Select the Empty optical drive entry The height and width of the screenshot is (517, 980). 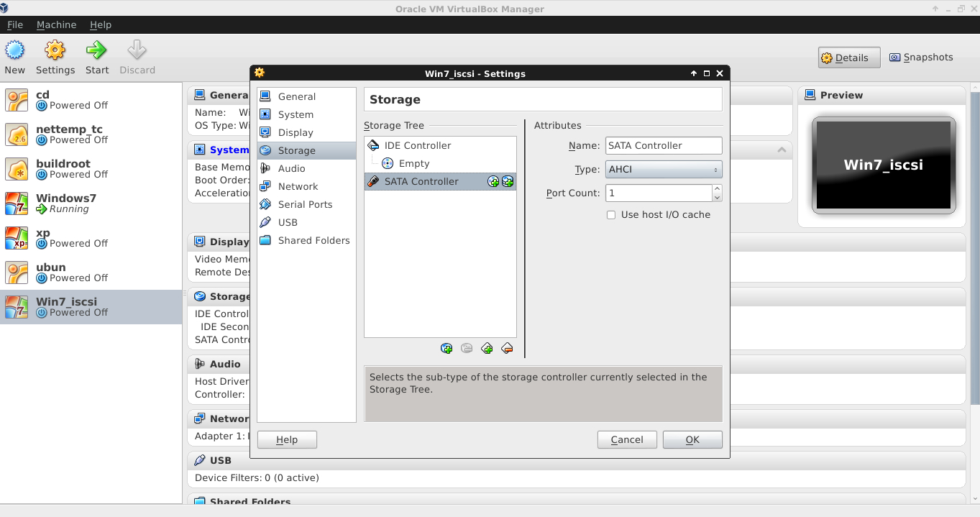click(x=440, y=164)
